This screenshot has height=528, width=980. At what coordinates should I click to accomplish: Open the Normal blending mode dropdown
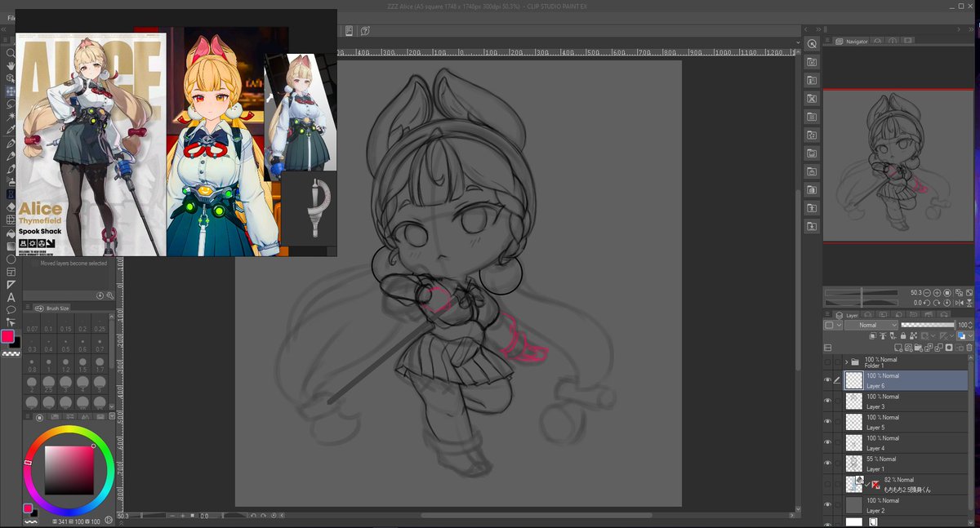[872, 325]
